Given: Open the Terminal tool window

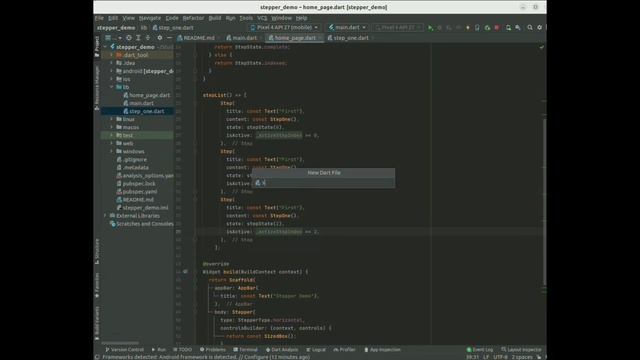Looking at the screenshot, I should 245,350.
